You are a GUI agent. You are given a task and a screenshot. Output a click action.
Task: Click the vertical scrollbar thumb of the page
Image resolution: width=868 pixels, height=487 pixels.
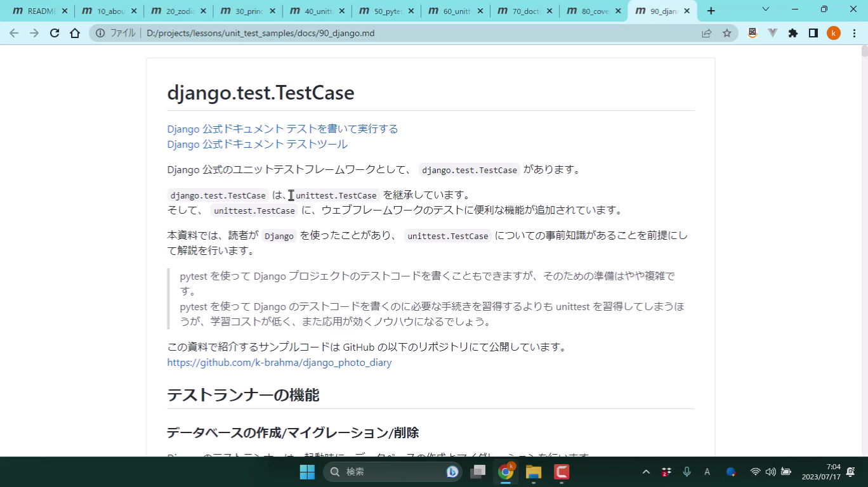[864, 52]
